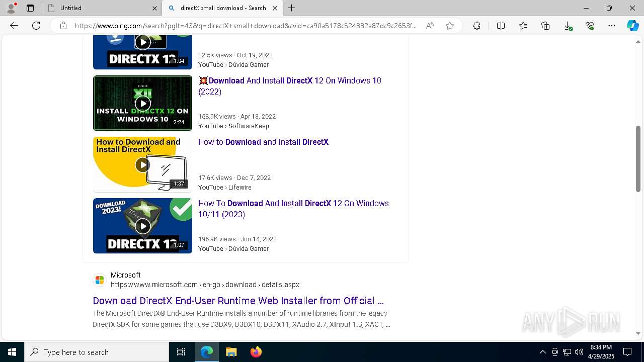Open Microsoft Edge from taskbar
644x362 pixels.
tap(207, 352)
